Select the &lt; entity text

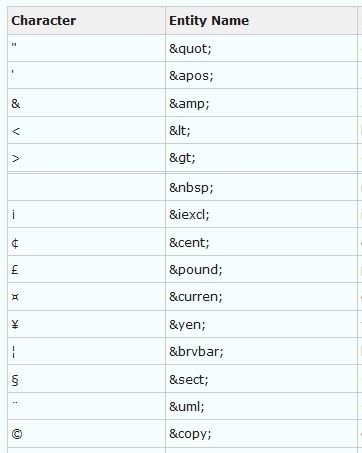(x=180, y=131)
